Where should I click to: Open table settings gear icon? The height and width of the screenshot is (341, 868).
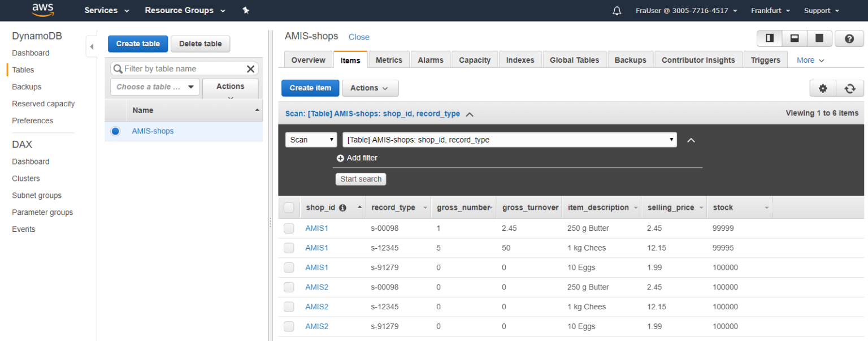click(x=823, y=88)
